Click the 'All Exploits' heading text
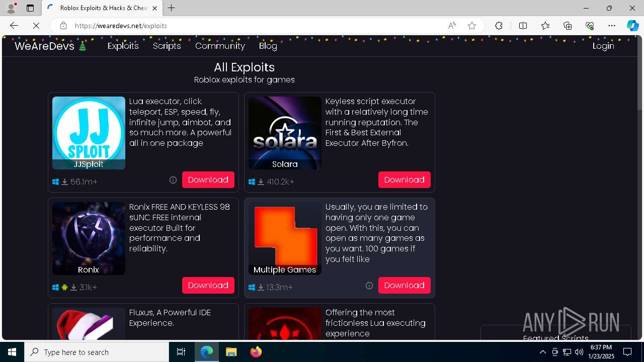This screenshot has height=362, width=644. (x=244, y=67)
